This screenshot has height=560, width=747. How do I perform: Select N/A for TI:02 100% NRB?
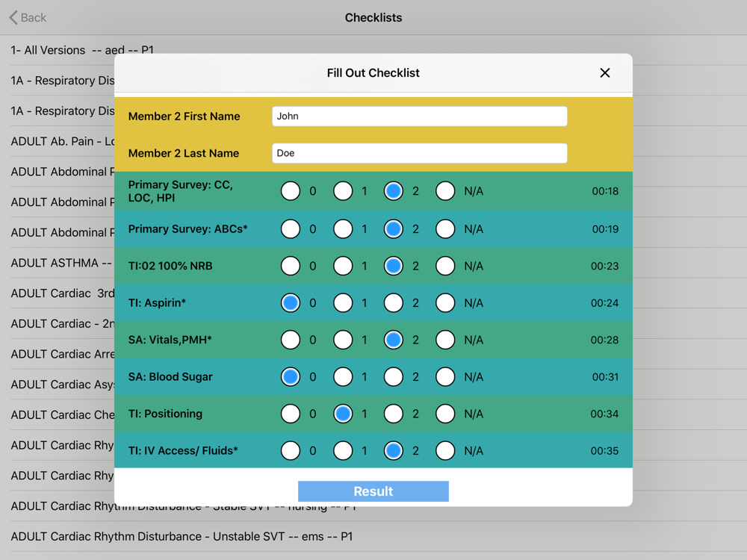445,266
